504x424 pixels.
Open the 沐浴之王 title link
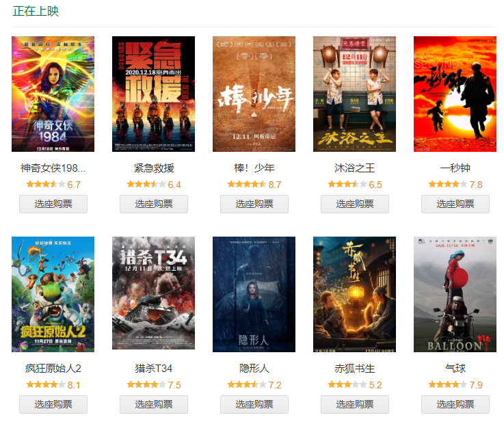[354, 168]
